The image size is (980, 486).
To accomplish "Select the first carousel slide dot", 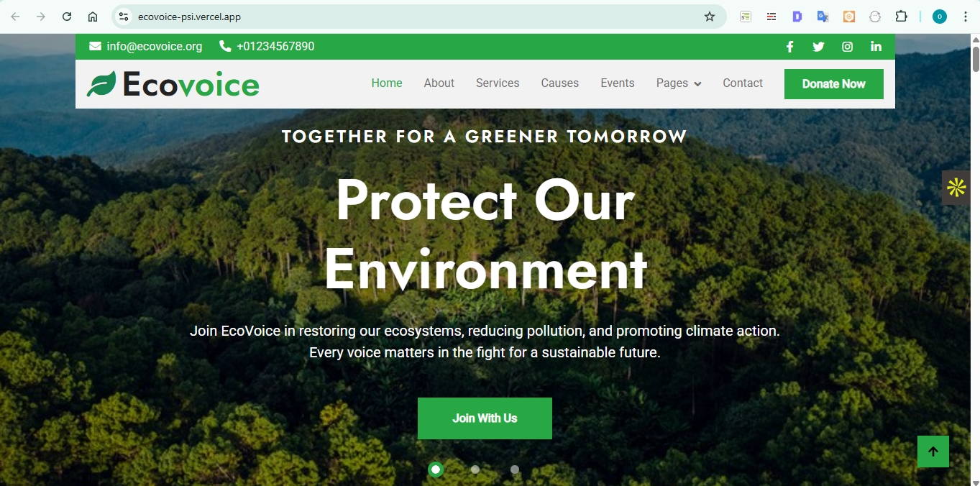I will click(x=436, y=469).
